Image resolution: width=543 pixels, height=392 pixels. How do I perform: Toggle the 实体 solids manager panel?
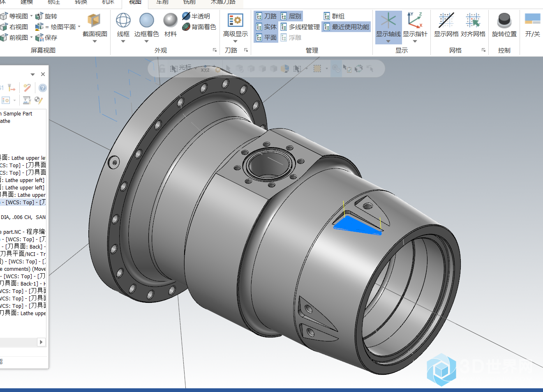(x=266, y=27)
